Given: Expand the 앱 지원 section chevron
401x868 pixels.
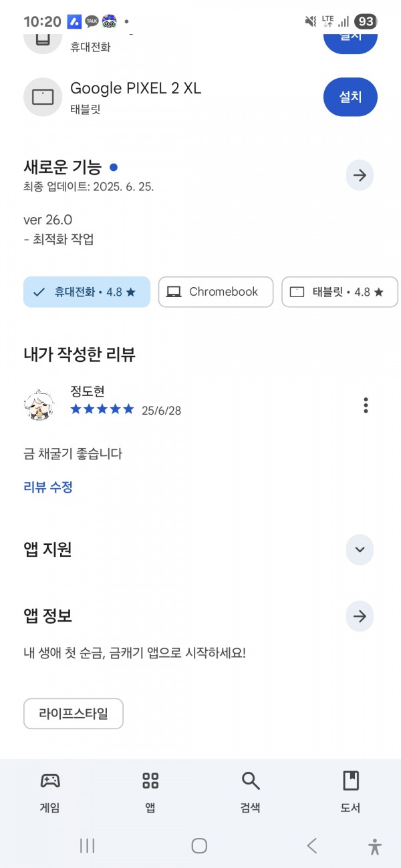Looking at the screenshot, I should 360,550.
